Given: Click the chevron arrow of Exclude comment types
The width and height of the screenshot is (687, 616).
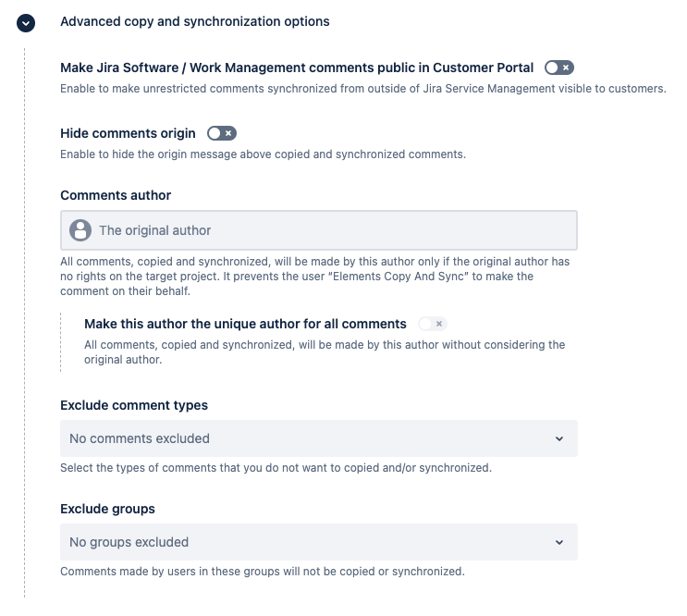Looking at the screenshot, I should [x=558, y=439].
